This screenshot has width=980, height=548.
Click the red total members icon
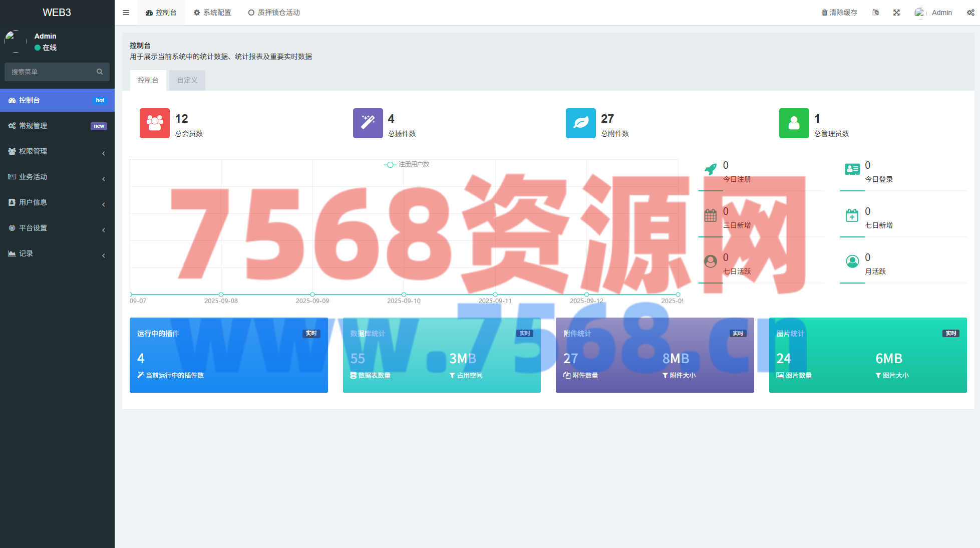point(154,123)
